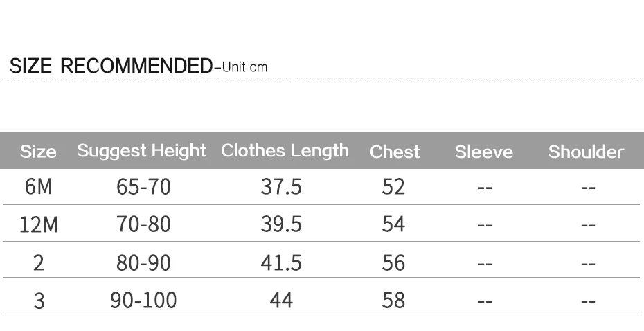The image size is (644, 331).
Task: Select the 12M size cell
Action: (x=39, y=224)
